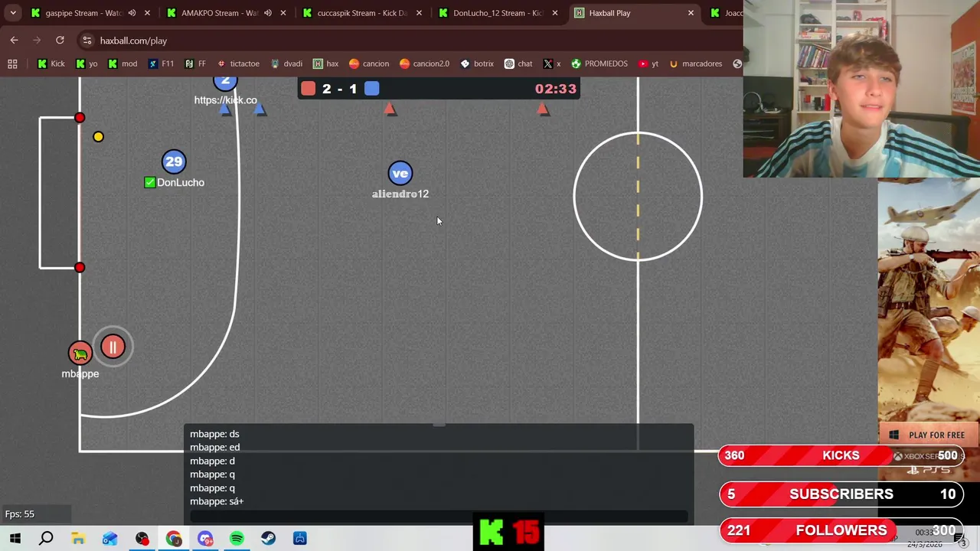Click the red pause indicator disc

113,347
